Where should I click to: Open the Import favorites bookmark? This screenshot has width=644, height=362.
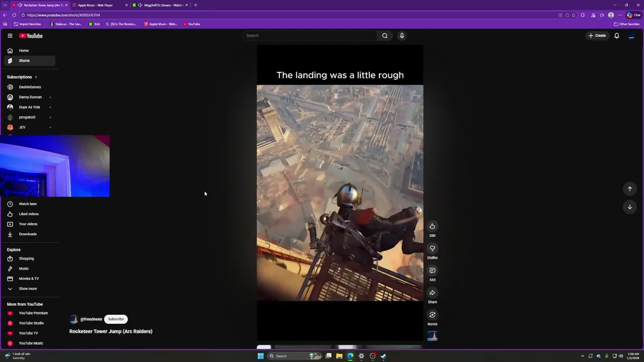[28, 24]
